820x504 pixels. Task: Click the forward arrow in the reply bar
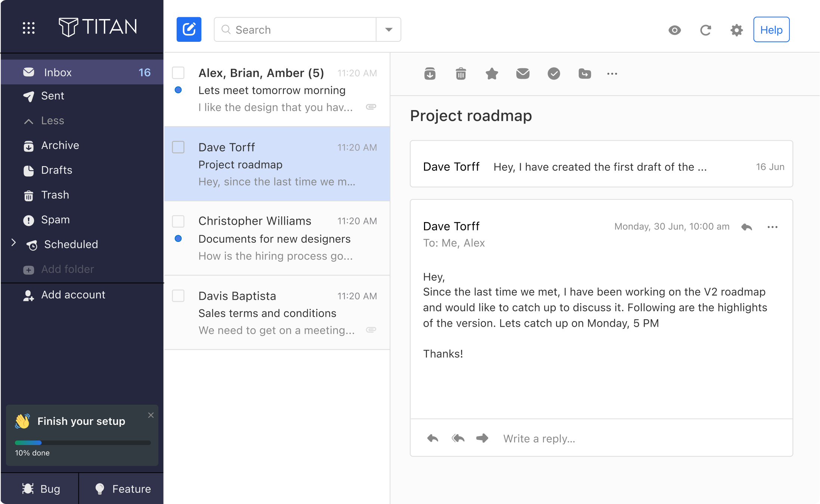pyautogui.click(x=482, y=438)
